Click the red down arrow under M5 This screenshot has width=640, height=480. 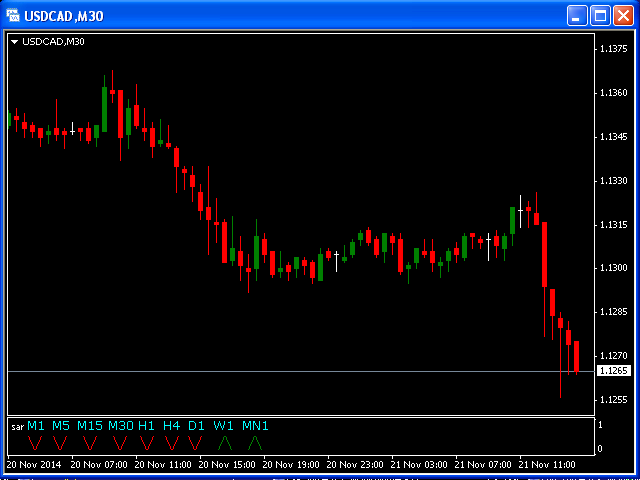[61, 442]
